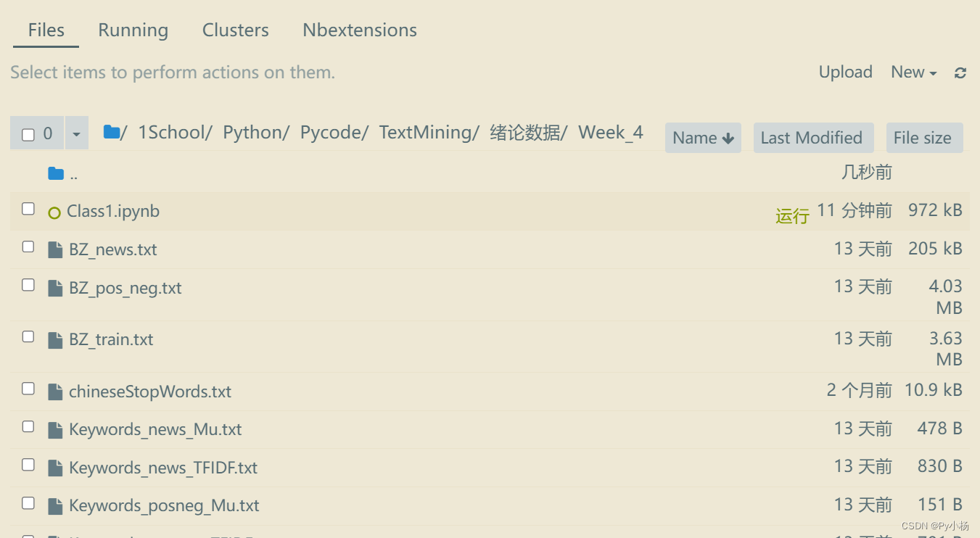Screen dimensions: 980x538
Task: Click the '830 B' size value
Action: [x=939, y=467]
